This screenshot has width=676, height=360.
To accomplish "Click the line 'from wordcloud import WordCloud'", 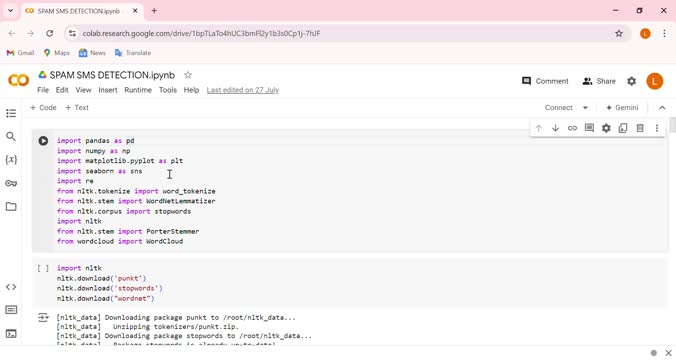I will click(x=120, y=241).
